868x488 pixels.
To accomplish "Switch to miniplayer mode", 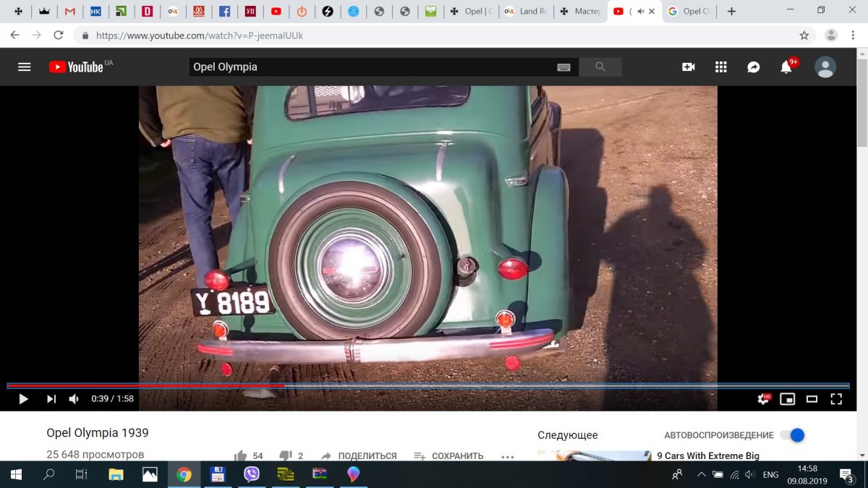I will 788,398.
